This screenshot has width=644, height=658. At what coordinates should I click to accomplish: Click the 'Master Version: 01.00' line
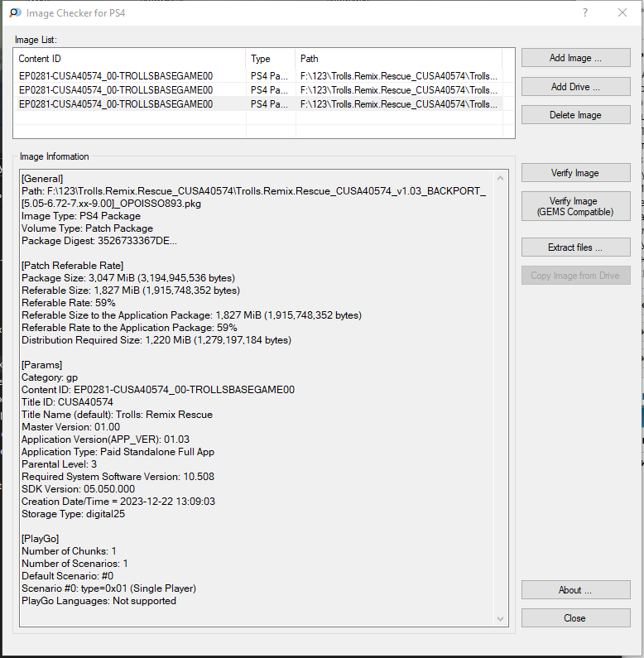(x=70, y=427)
